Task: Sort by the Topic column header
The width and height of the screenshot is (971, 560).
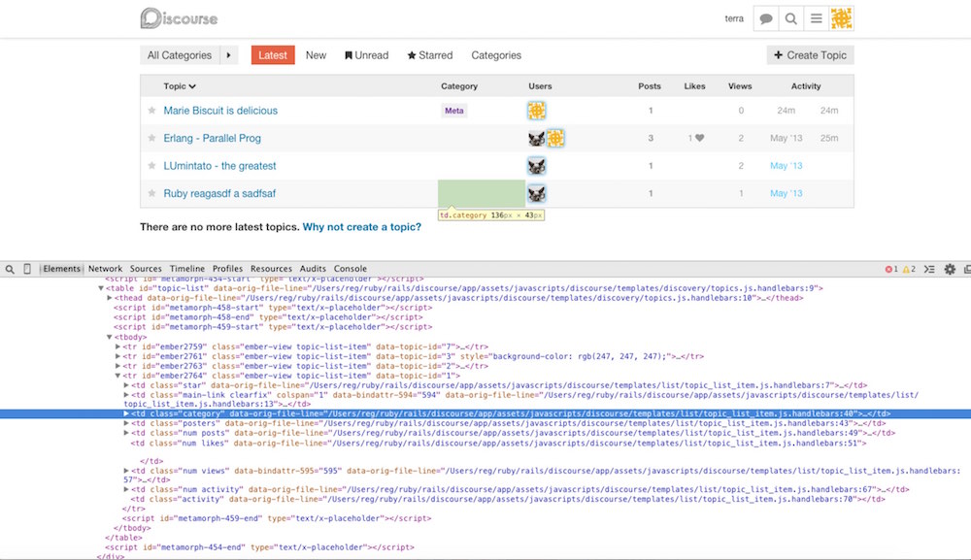Action: click(180, 86)
